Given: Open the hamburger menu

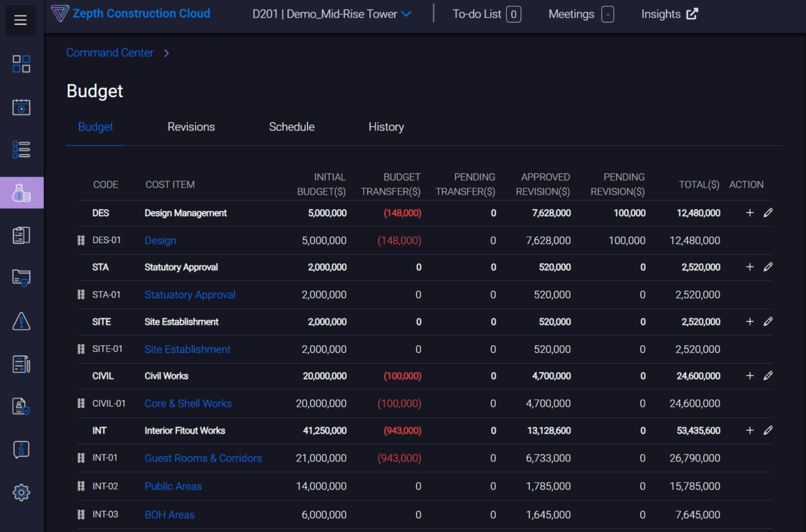Looking at the screenshot, I should pos(20,20).
